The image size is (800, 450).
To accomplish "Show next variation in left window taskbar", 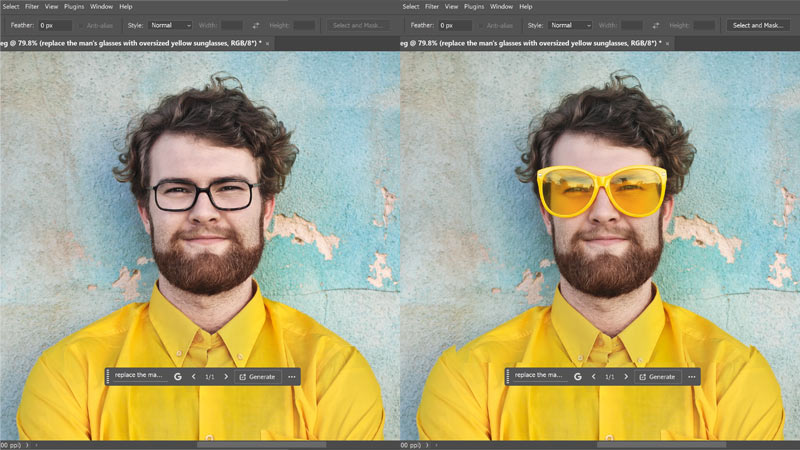I will tap(226, 377).
